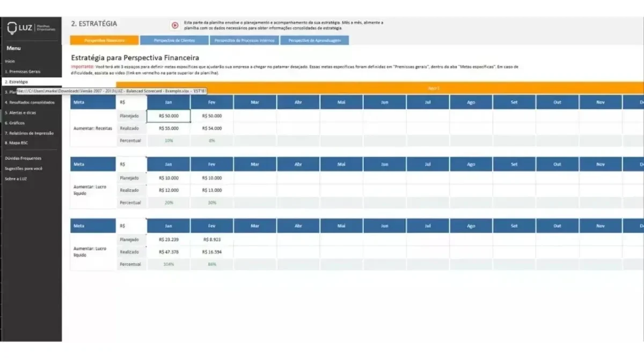Click the 10% Percentual cell for Receitas
The image size is (644, 358).
tap(169, 140)
